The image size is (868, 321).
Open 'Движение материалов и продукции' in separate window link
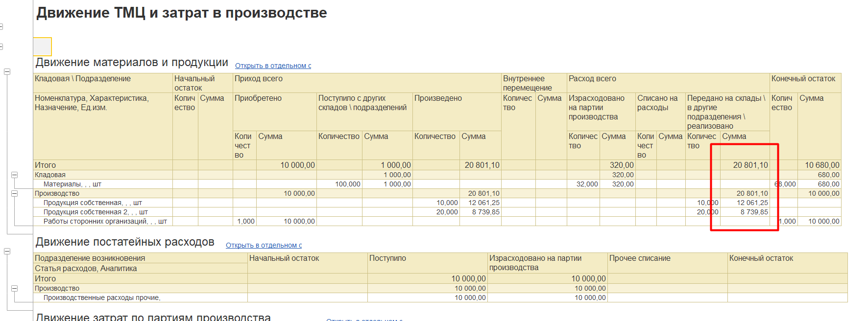pos(273,66)
